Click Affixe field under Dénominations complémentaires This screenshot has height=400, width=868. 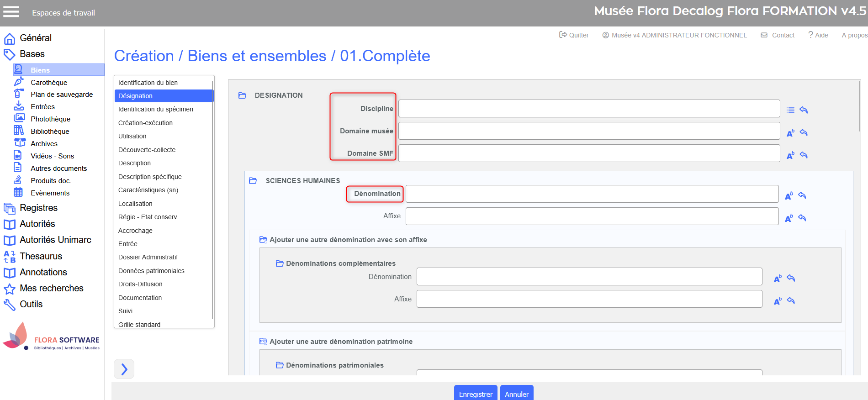(589, 299)
